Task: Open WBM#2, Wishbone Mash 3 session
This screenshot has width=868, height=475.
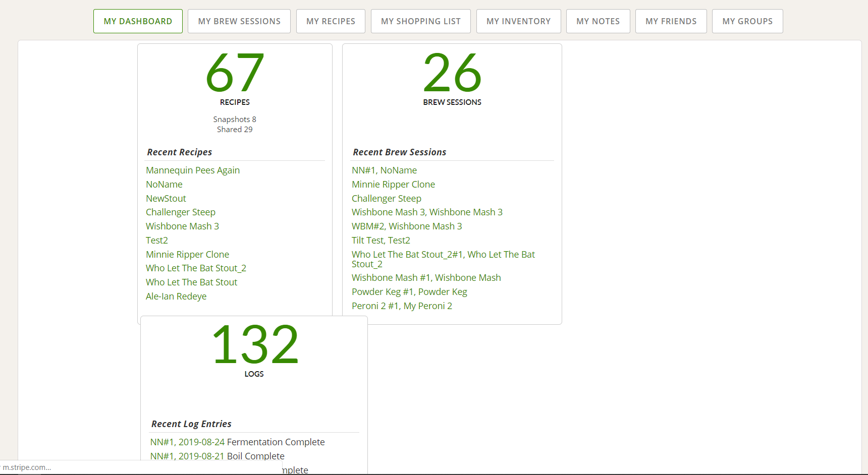Action: pyautogui.click(x=407, y=226)
